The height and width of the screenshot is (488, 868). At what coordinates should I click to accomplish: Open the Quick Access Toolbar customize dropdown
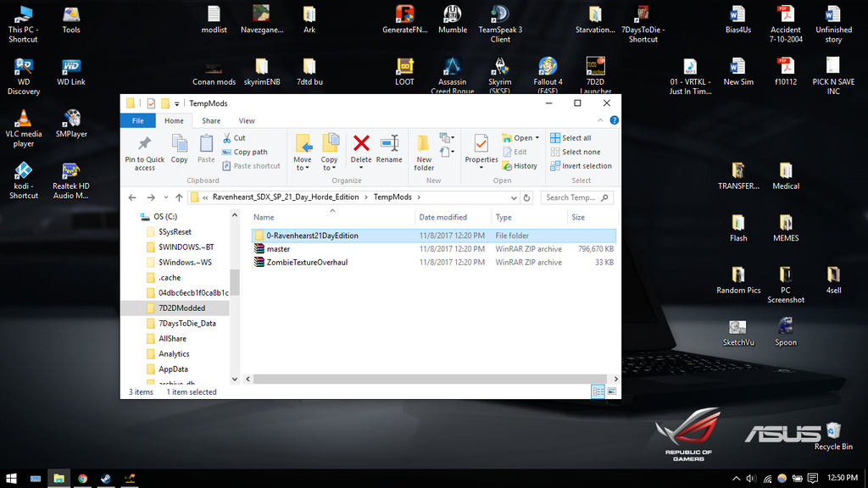click(x=176, y=103)
